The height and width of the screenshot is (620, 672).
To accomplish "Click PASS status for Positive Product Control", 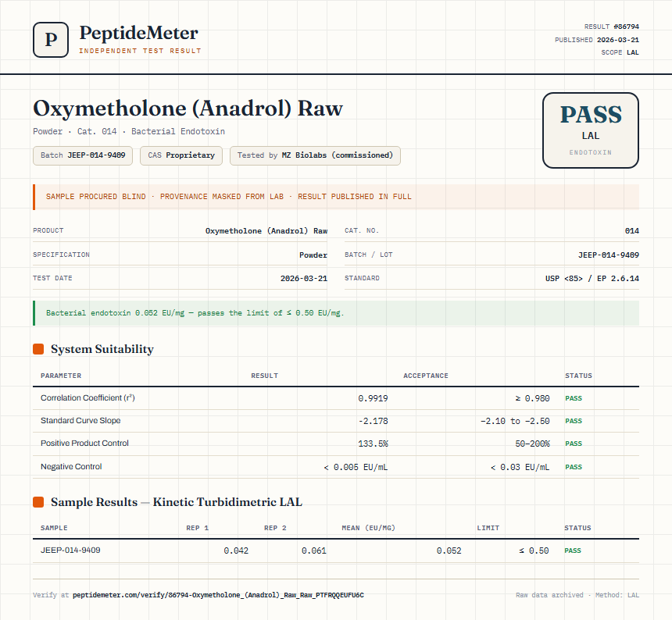I will point(574,444).
